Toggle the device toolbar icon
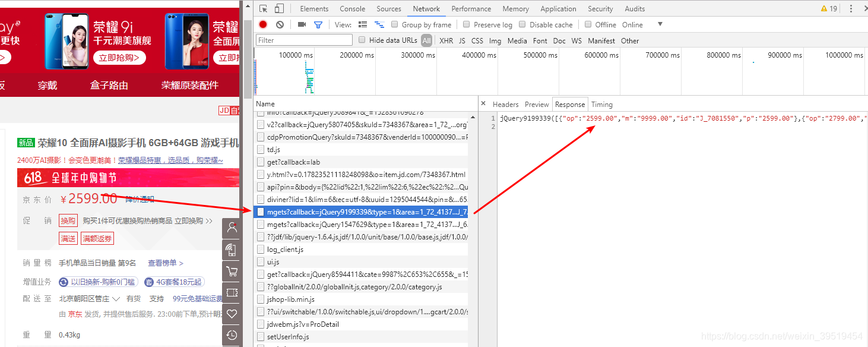The image size is (868, 347). click(x=279, y=8)
